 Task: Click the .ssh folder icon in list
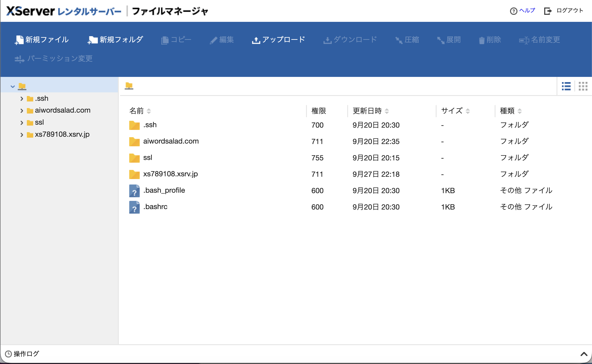tap(134, 125)
